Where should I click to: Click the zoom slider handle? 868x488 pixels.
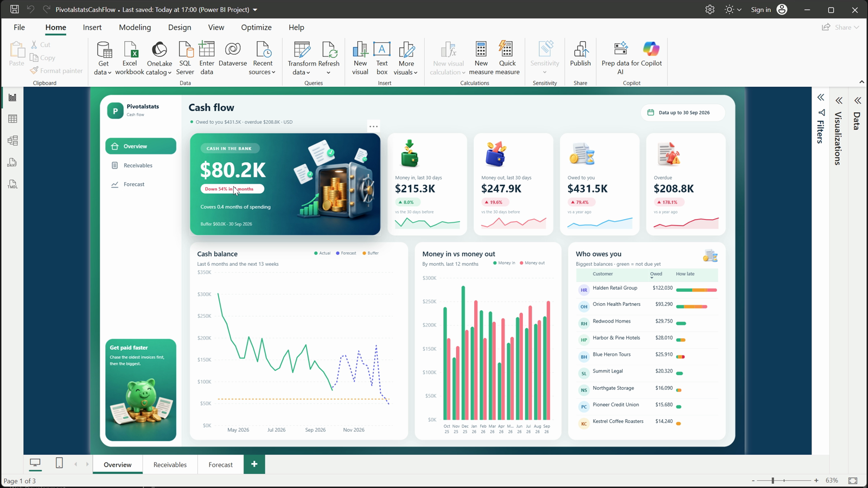(773, 480)
